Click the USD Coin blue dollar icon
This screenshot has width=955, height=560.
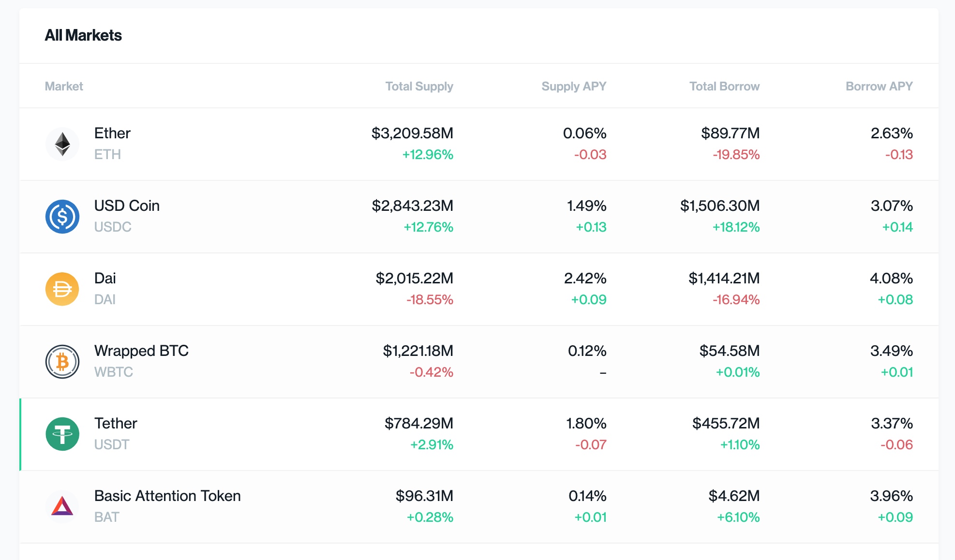pos(62,217)
